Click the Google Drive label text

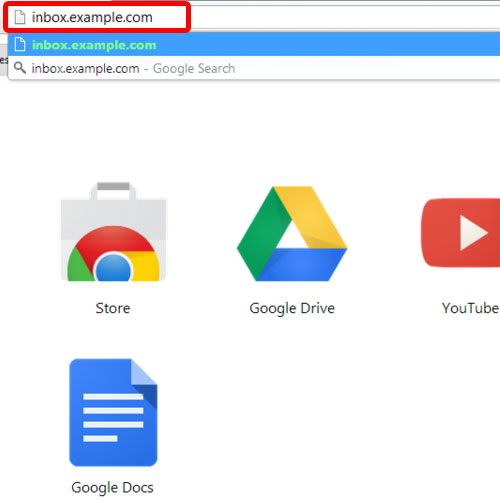292,308
